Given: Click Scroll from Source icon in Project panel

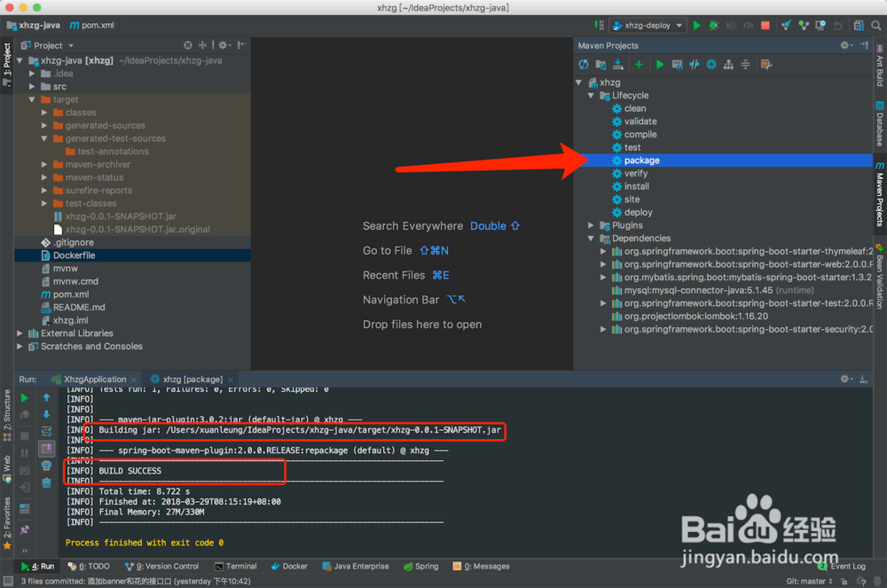Looking at the screenshot, I should click(188, 45).
